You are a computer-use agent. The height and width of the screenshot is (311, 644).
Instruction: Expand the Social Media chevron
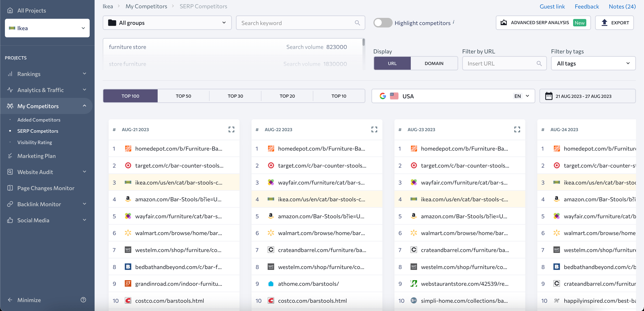pos(84,220)
